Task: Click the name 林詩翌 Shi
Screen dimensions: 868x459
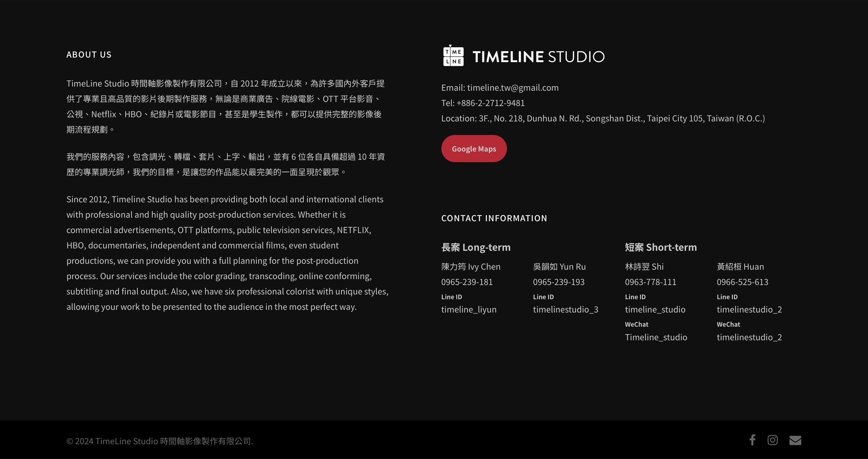Action: click(x=644, y=267)
